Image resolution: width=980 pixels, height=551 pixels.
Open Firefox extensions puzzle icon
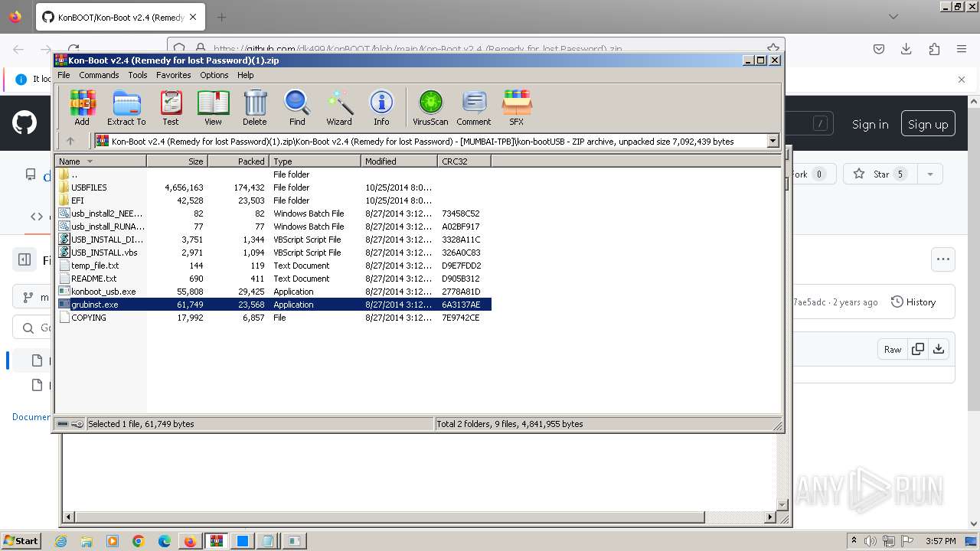pyautogui.click(x=934, y=49)
